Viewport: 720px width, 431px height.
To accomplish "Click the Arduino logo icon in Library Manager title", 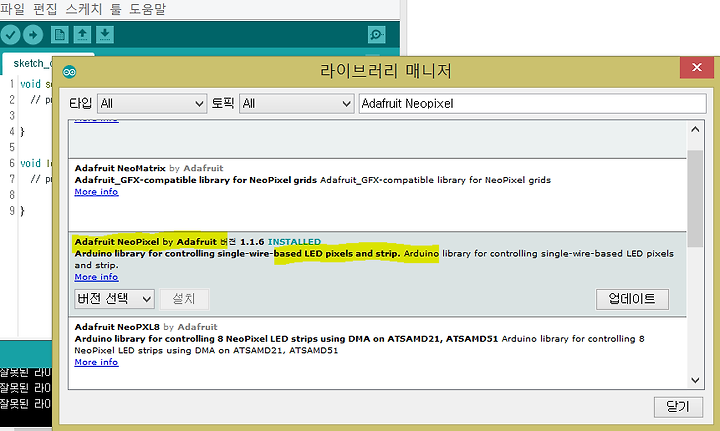I will [x=69, y=72].
